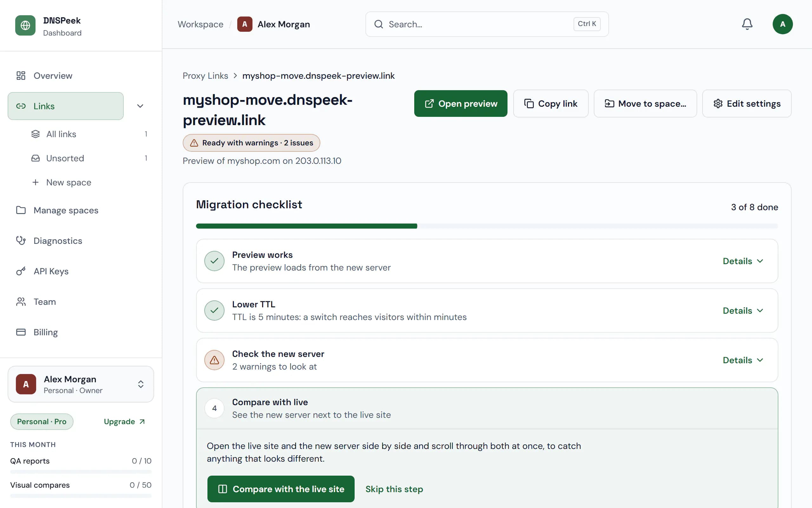This screenshot has width=812, height=508.
Task: Open API Keys page
Action: pyautogui.click(x=81, y=271)
